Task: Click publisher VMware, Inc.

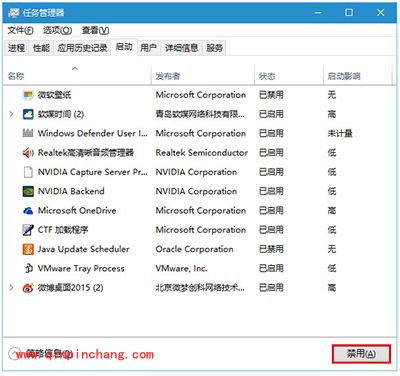Action: [181, 268]
